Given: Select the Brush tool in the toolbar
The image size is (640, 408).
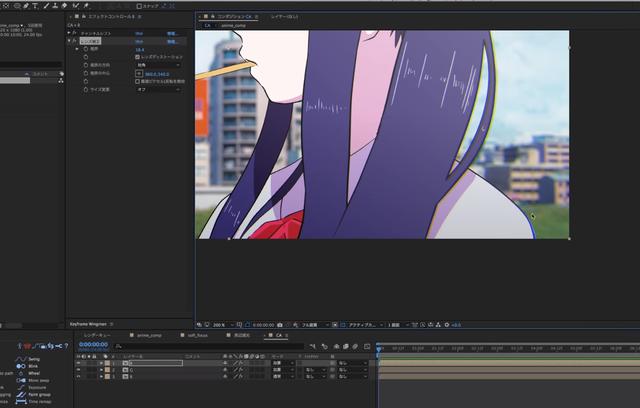Looking at the screenshot, I should (46, 6).
